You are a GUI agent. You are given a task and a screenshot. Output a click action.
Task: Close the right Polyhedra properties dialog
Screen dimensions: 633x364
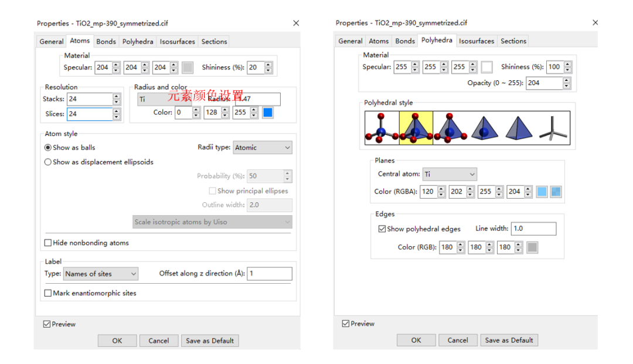tap(595, 23)
